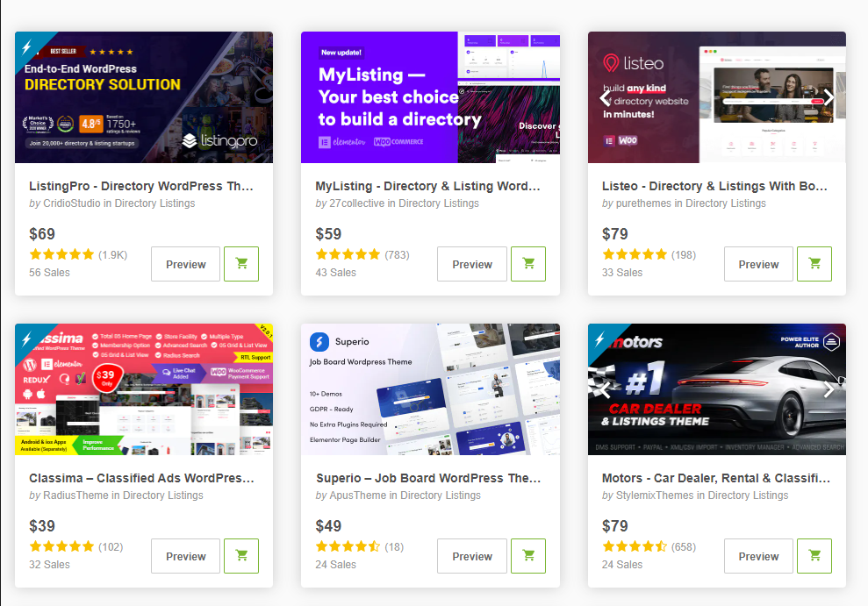This screenshot has height=606, width=868.
Task: Preview the ListingPro theme
Action: [x=185, y=264]
